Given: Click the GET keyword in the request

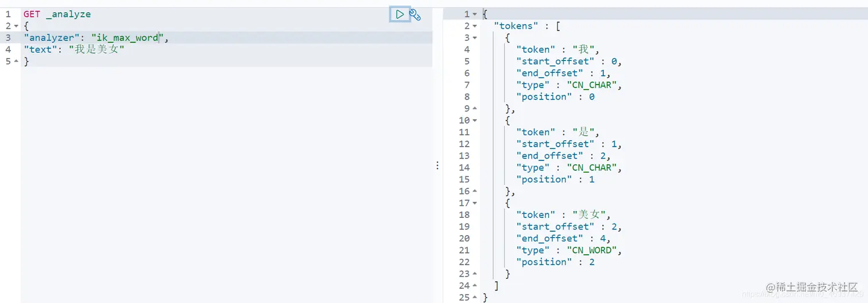Looking at the screenshot, I should click(32, 14).
